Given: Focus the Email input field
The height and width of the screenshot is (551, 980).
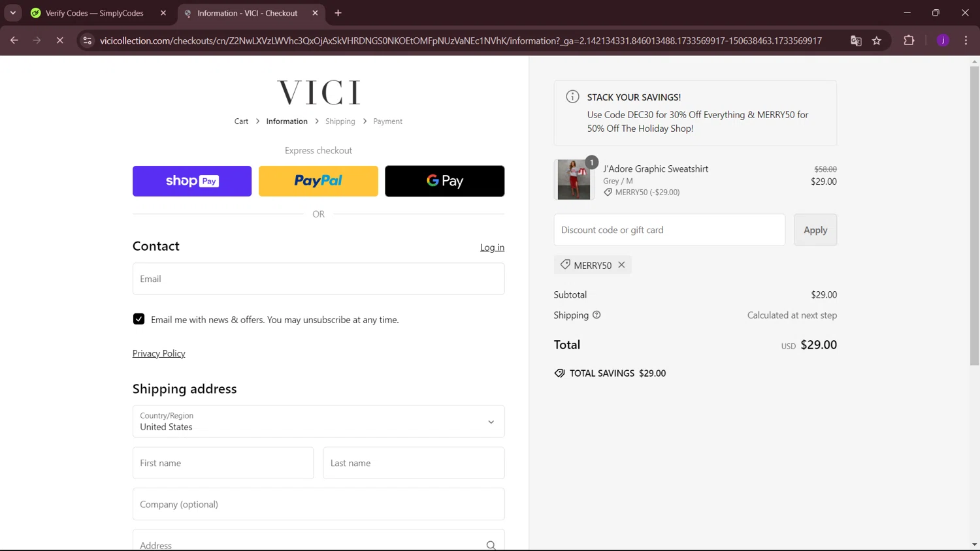Looking at the screenshot, I should pyautogui.click(x=318, y=279).
